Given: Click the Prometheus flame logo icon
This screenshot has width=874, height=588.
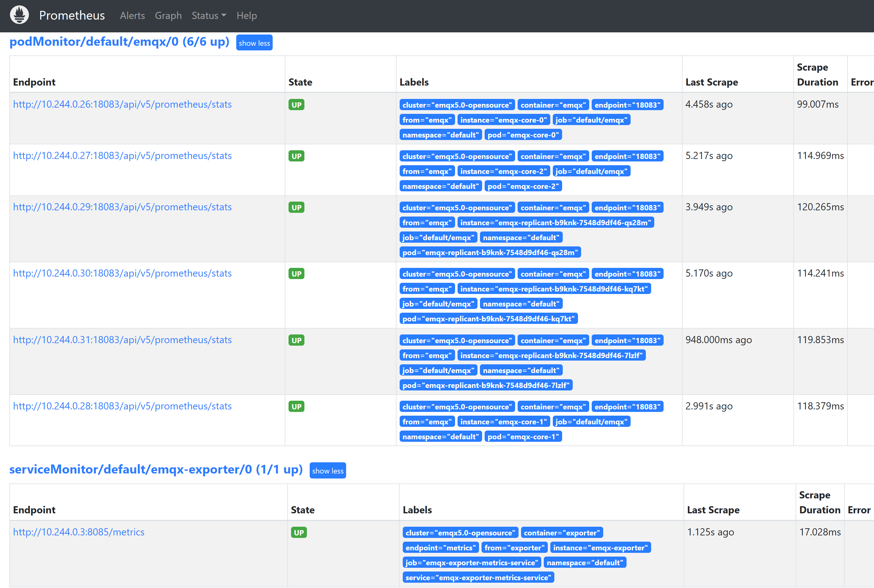Looking at the screenshot, I should (20, 15).
